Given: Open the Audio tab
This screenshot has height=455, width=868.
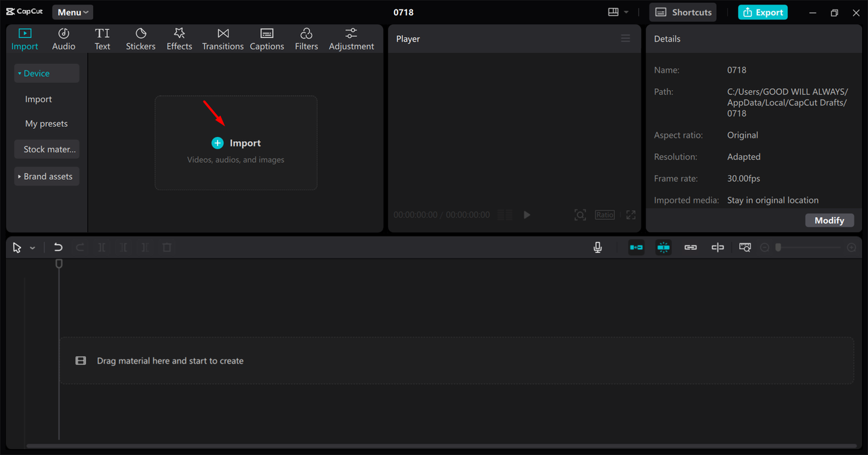Looking at the screenshot, I should pos(64,39).
